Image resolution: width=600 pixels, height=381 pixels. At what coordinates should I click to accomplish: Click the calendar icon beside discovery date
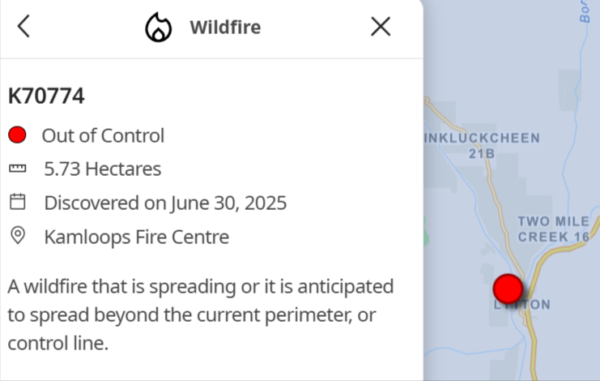[x=18, y=202]
